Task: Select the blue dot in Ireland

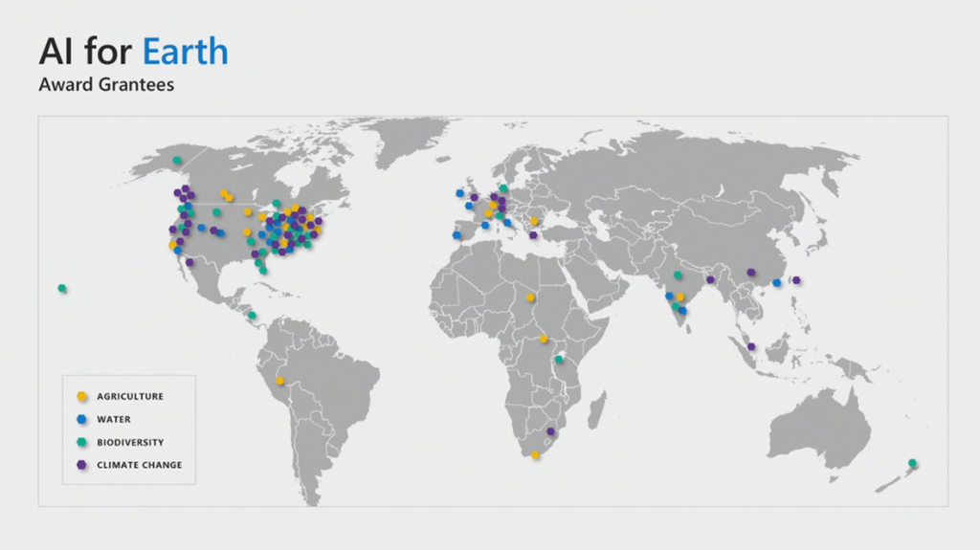Action: tap(460, 193)
